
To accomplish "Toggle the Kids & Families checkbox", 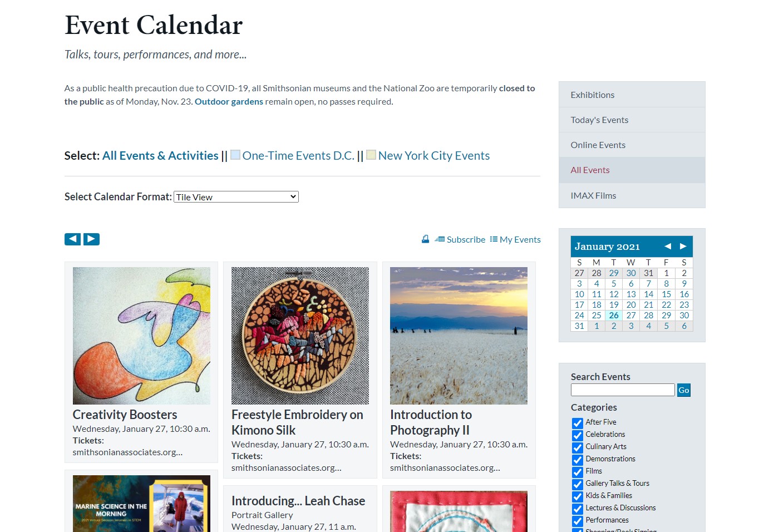I will (x=578, y=496).
